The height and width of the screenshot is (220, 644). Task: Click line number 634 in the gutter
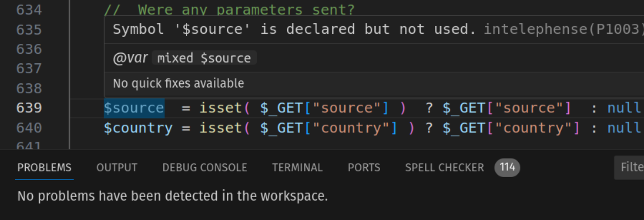[29, 10]
